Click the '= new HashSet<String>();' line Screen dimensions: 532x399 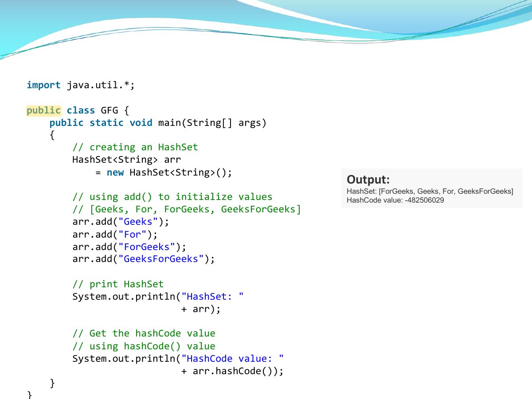(164, 172)
